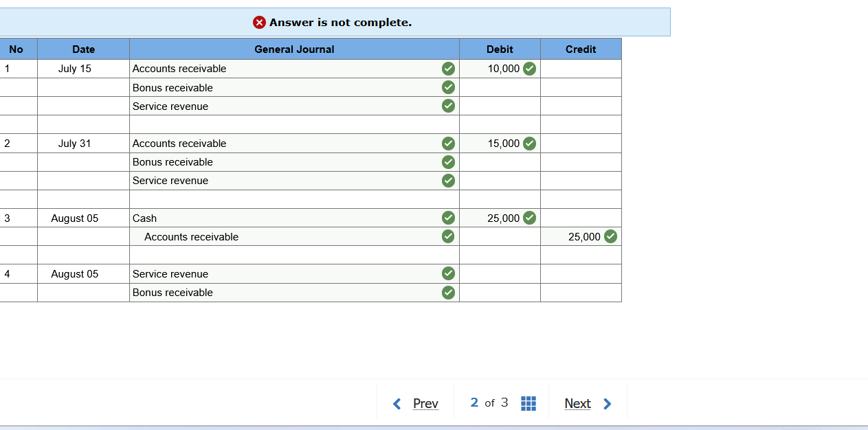Click debit cell for August 05 Service revenue
Screen dimensions: 868x430
click(x=500, y=274)
